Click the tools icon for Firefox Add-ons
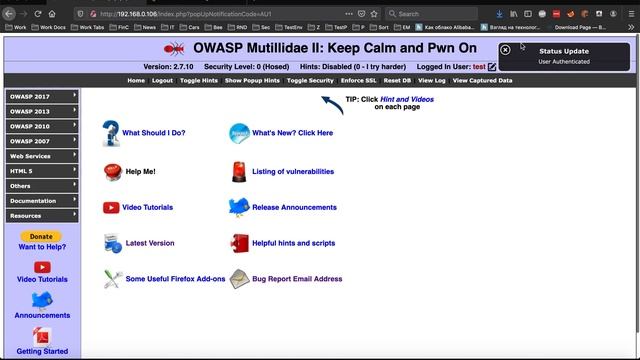Screen dimensions: 640x360 pos(113,279)
